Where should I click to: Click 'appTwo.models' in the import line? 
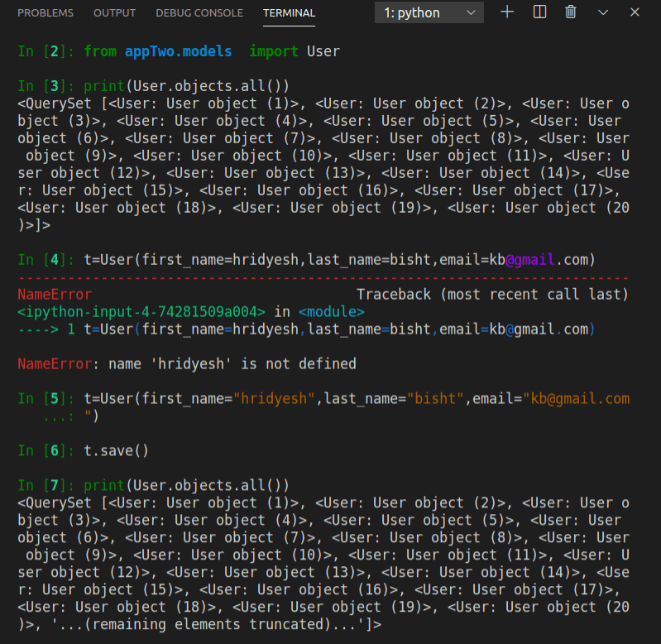tap(179, 51)
